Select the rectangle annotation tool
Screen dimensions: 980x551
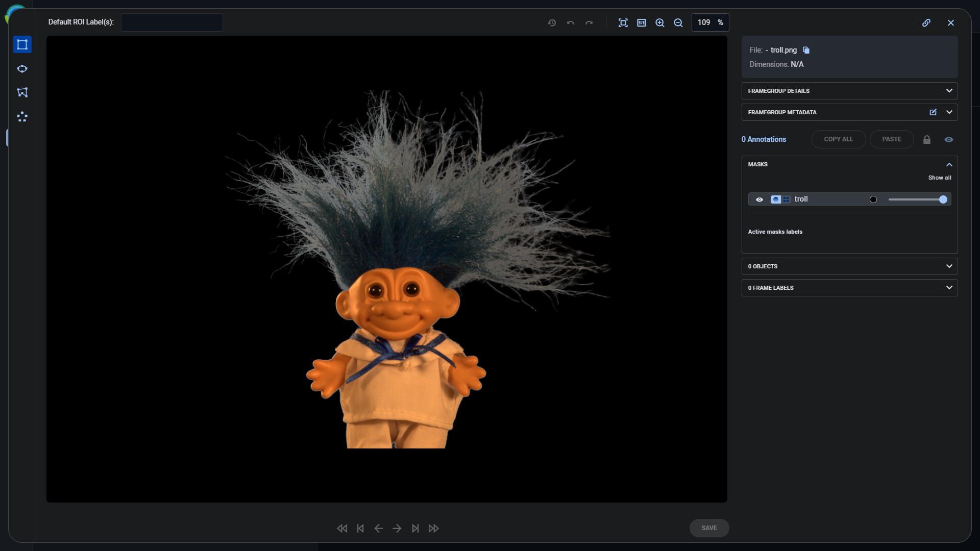(22, 44)
